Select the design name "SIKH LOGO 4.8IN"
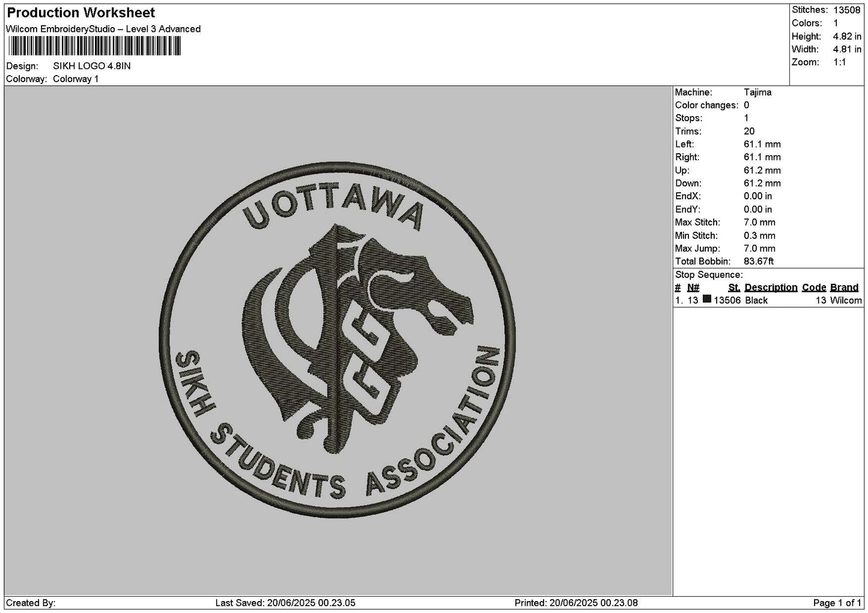Viewport: 868px width, 613px height. pos(92,66)
